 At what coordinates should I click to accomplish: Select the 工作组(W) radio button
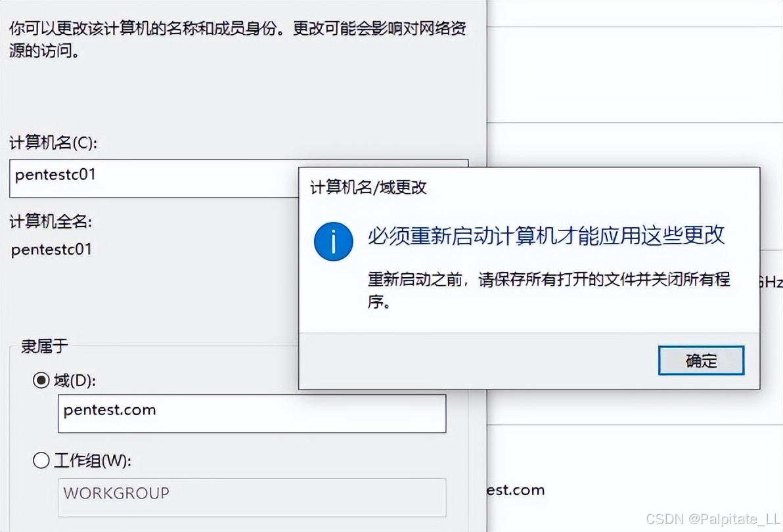pos(41,460)
